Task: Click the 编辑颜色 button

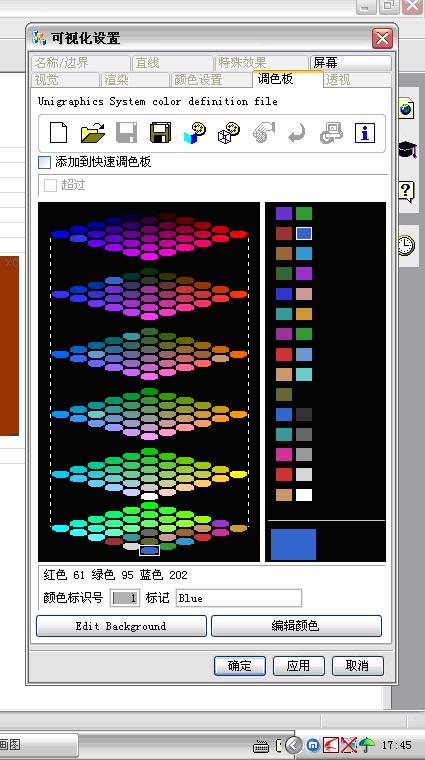Action: tap(296, 626)
